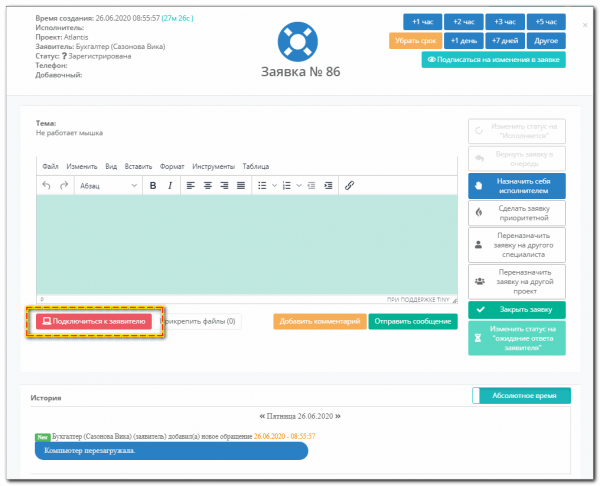Click the Закрыть заявку button
The height and width of the screenshot is (486, 600).
(516, 310)
